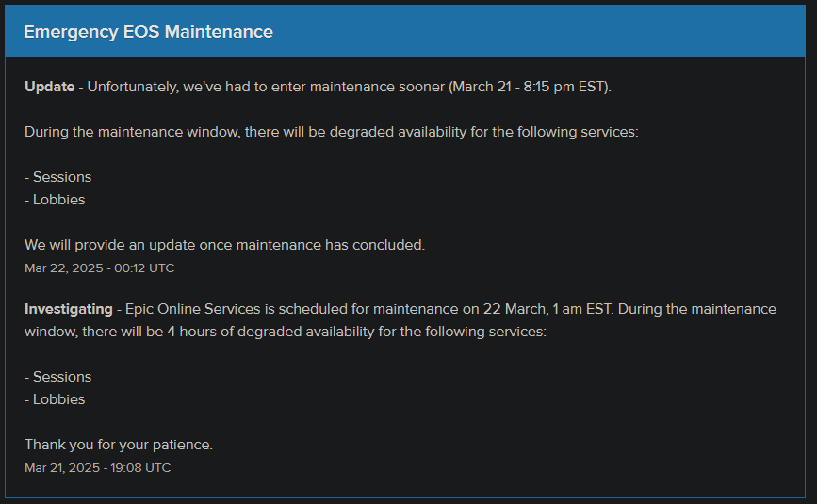This screenshot has height=504, width=817.
Task: Open the Emergency EOS Maintenance incident title
Action: point(149,32)
